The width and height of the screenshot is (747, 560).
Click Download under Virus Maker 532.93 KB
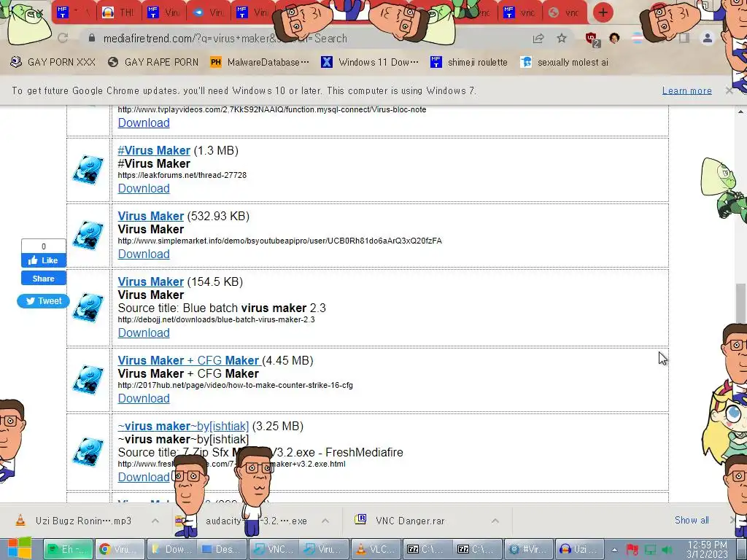tap(144, 254)
